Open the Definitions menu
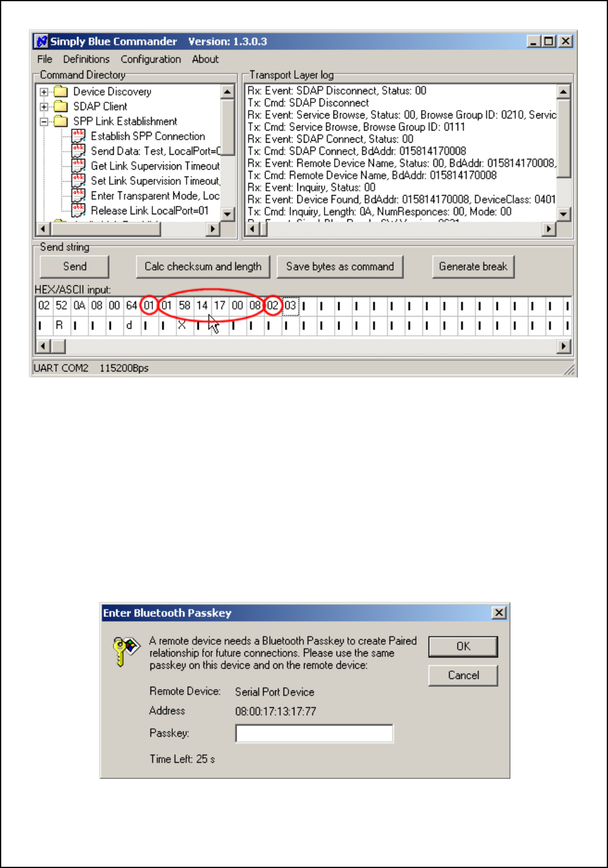Viewport: 608px width, 868px height. pos(86,59)
